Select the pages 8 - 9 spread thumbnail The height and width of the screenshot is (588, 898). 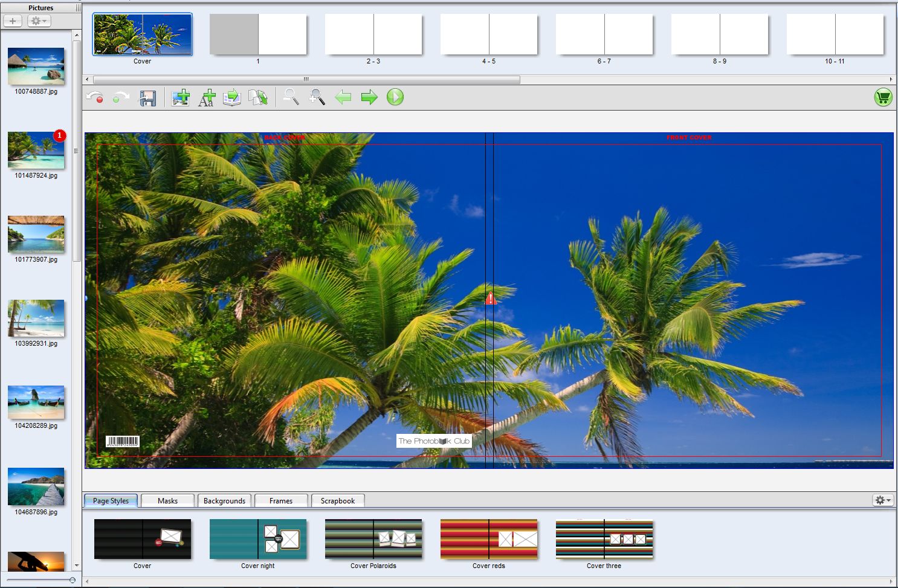(x=720, y=34)
